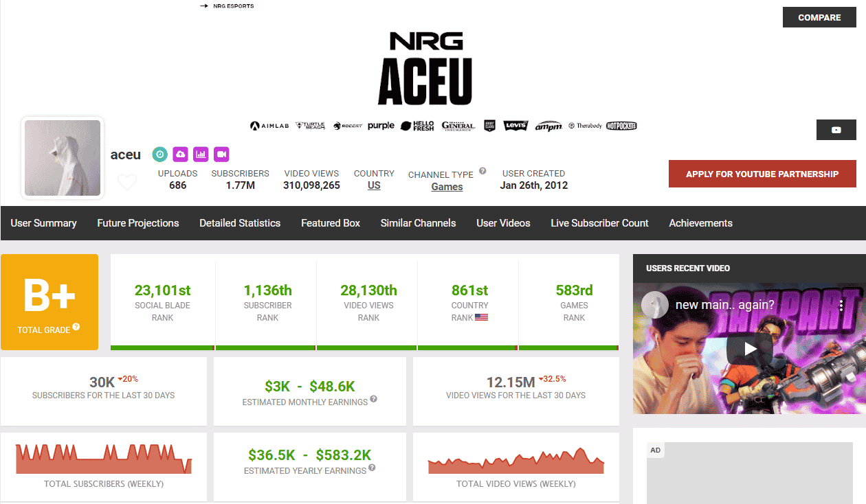Screen dimensions: 866x504
Task: Open the Future Projections tab
Action: [138, 223]
